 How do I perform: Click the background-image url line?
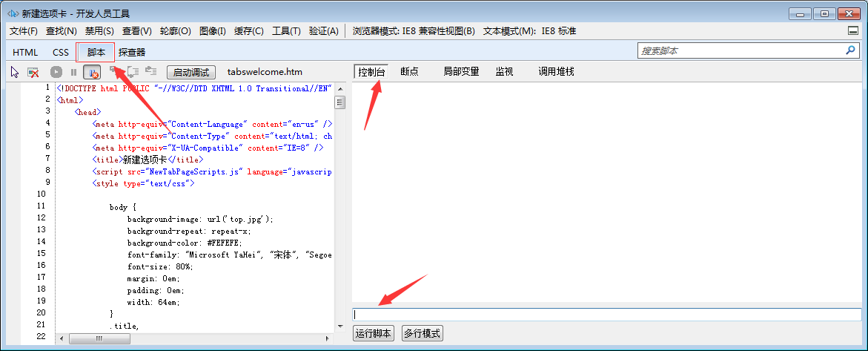coord(200,219)
